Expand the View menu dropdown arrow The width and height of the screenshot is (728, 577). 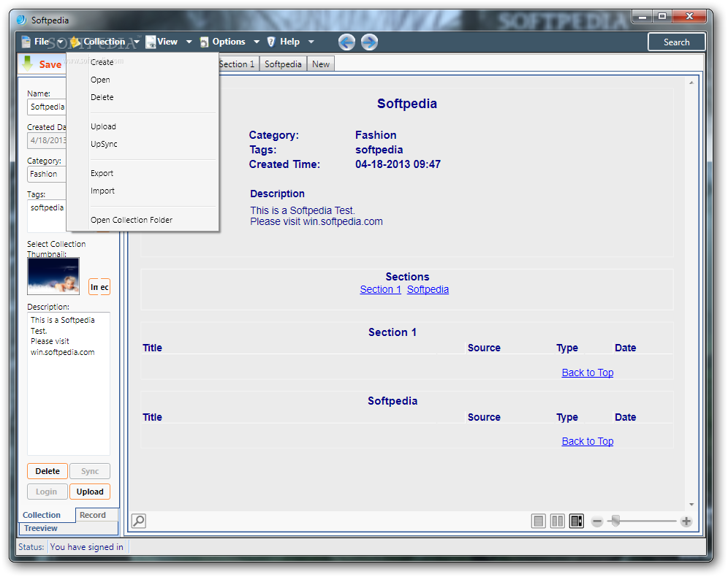(x=189, y=42)
